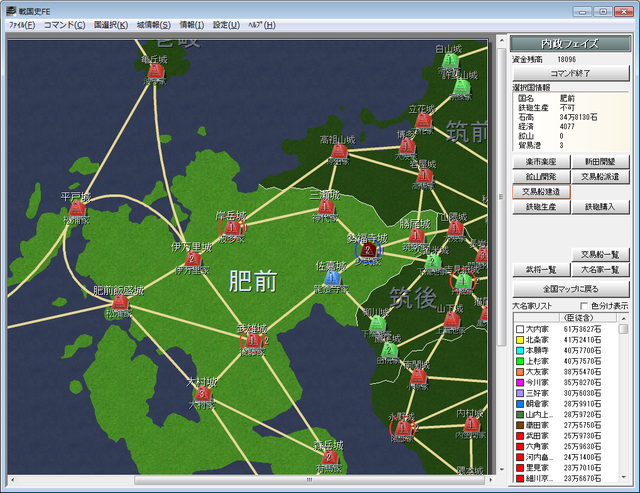This screenshot has height=493, width=640.
Task: Click the 水野城 castle icon
Action: click(x=402, y=428)
